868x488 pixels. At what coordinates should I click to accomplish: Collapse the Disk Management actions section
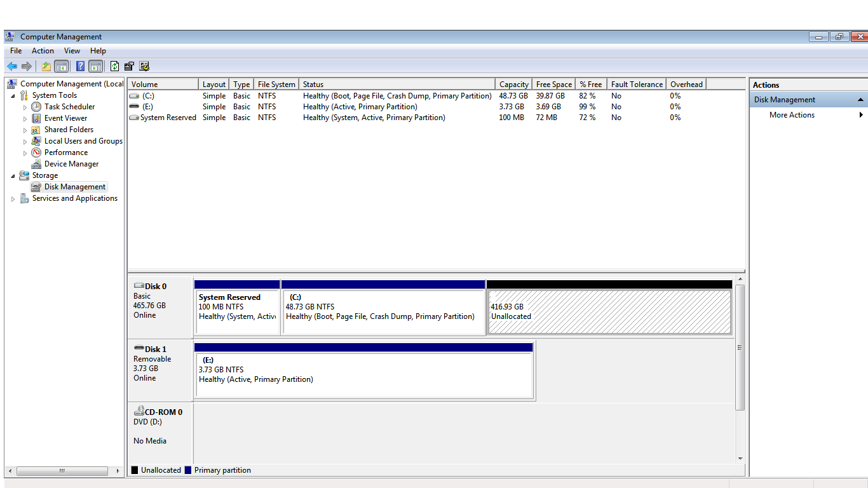[860, 100]
